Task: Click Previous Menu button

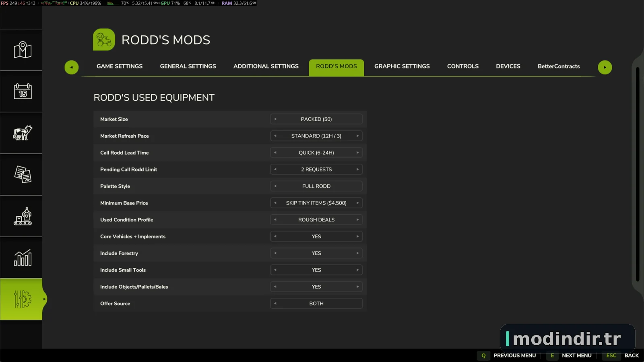Action: coord(515,356)
